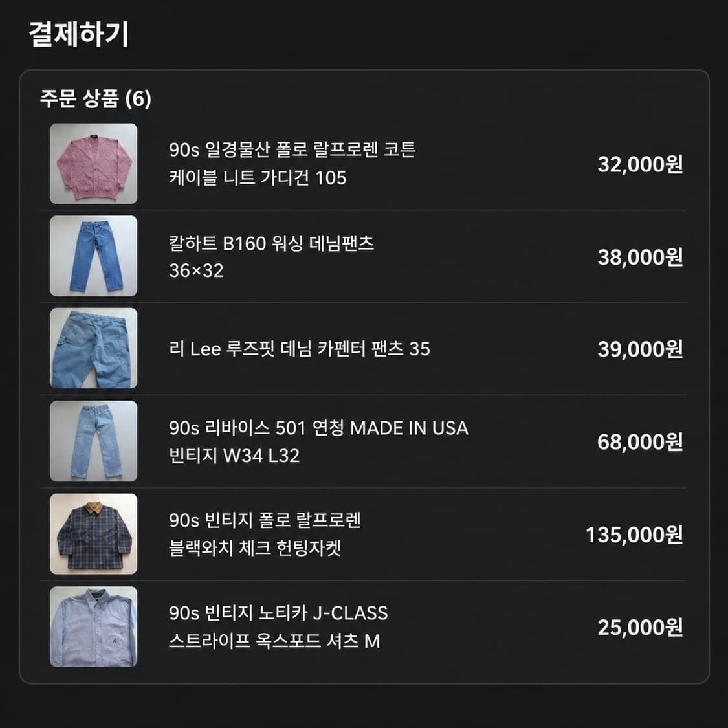The width and height of the screenshot is (728, 728).
Task: Click the 25,000원 price label
Action: pyautogui.click(x=639, y=626)
